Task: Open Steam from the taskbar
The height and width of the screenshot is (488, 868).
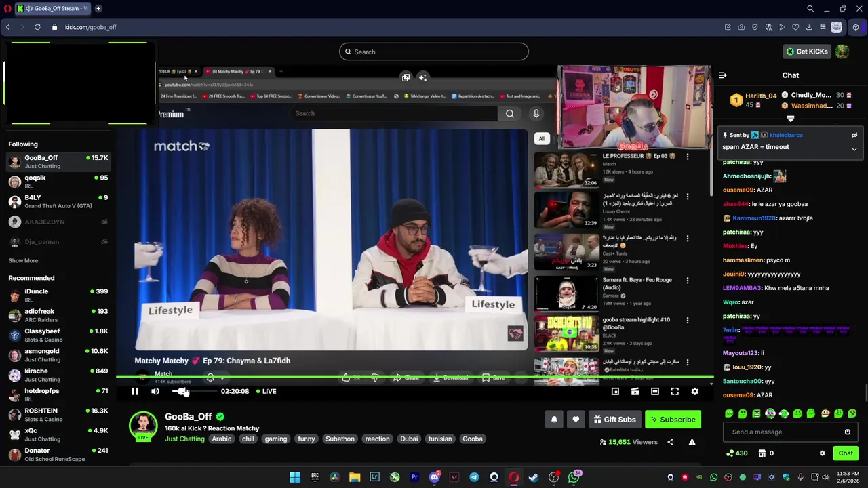Action: 534,477
